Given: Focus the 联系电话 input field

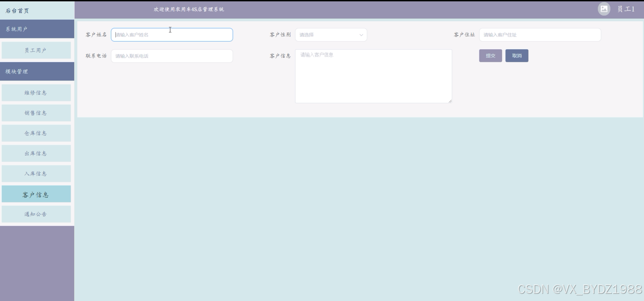Looking at the screenshot, I should point(172,56).
